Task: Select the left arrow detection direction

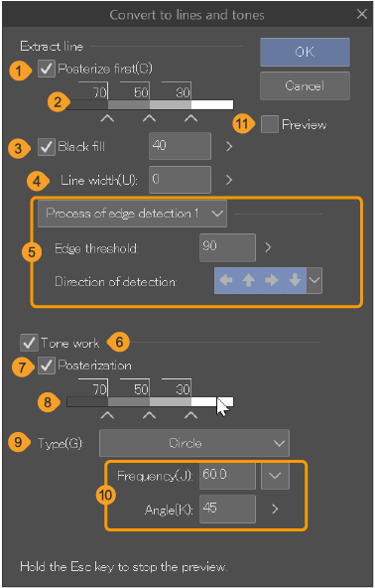Action: tap(226, 280)
